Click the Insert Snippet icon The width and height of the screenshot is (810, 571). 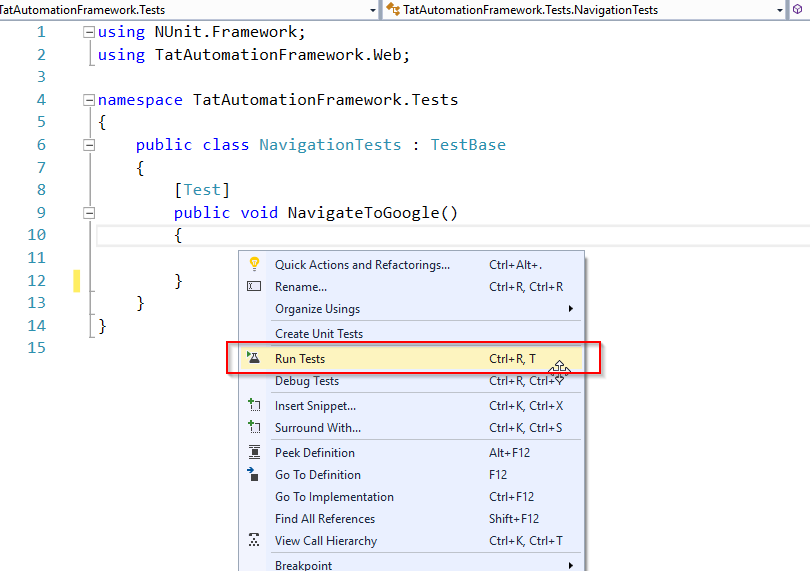[254, 405]
